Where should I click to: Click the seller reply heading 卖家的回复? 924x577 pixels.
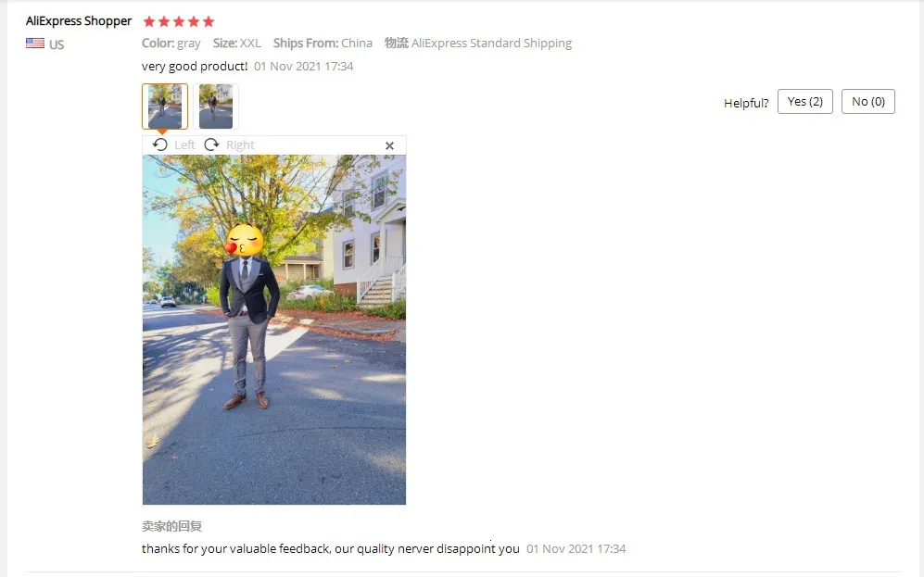click(x=171, y=526)
